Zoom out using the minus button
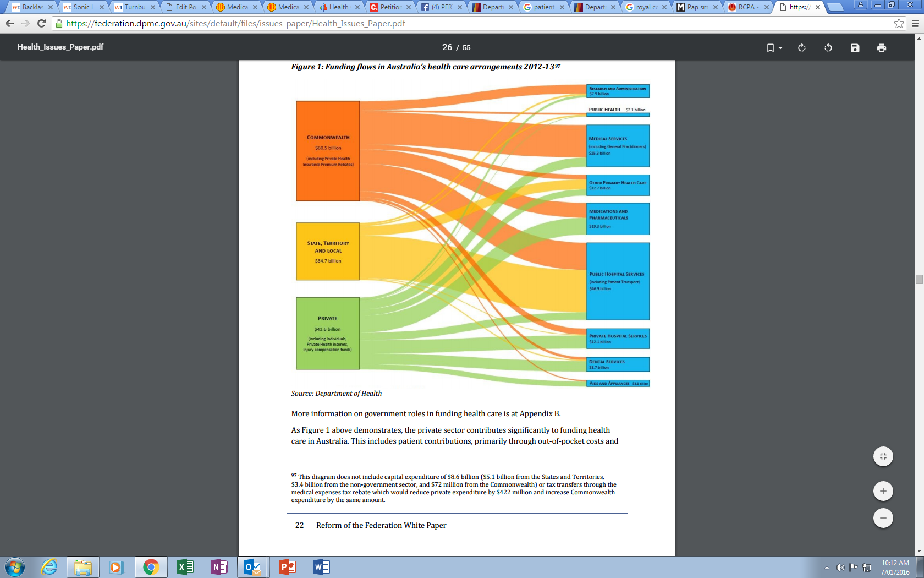This screenshot has width=924, height=578. 883,518
